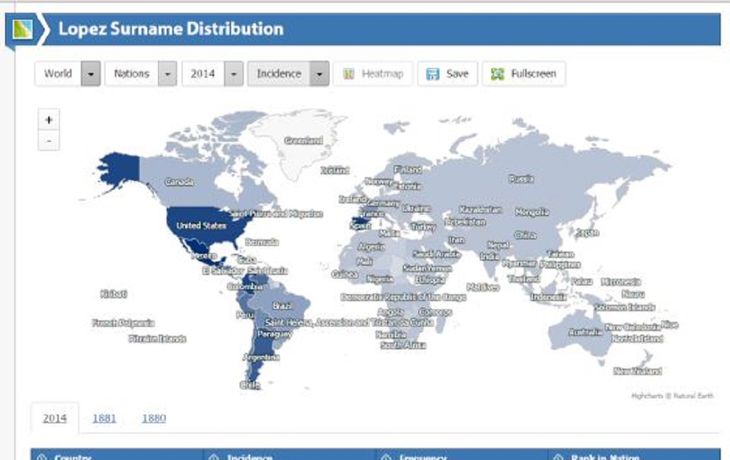Switch to the 2014 tab
This screenshot has height=460, width=730.
pyautogui.click(x=54, y=418)
